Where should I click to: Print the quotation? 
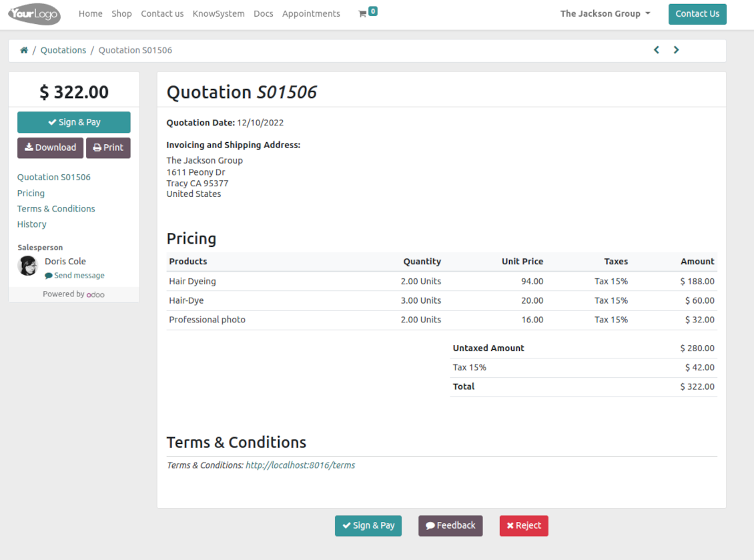tap(108, 148)
